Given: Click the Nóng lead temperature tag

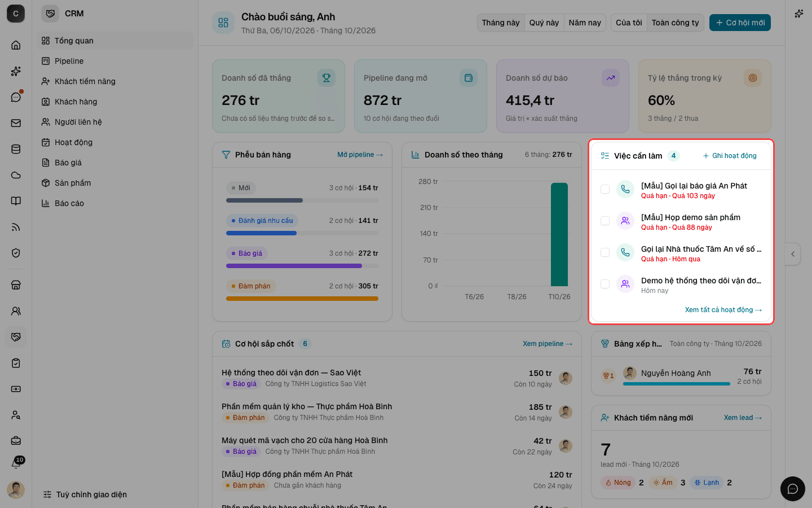Looking at the screenshot, I should (x=618, y=483).
